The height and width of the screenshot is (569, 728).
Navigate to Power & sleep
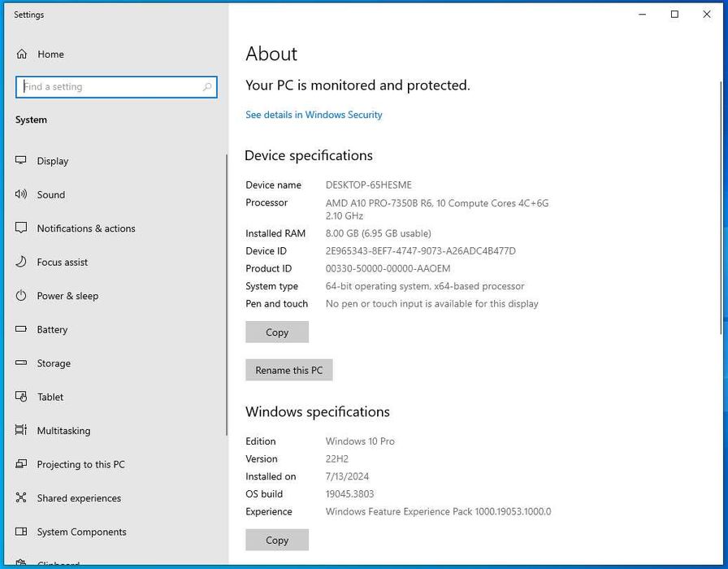tap(116, 296)
